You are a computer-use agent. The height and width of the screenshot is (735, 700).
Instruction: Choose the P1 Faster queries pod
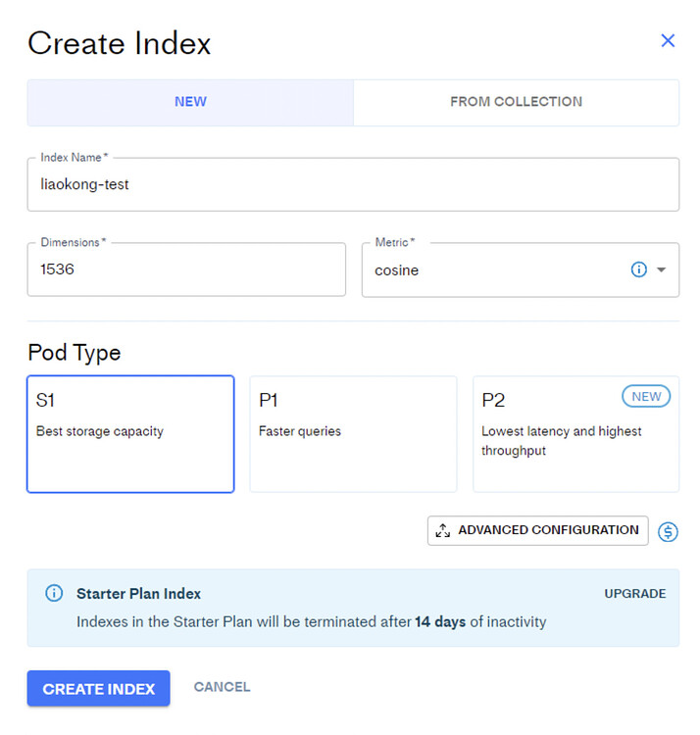pyautogui.click(x=353, y=433)
